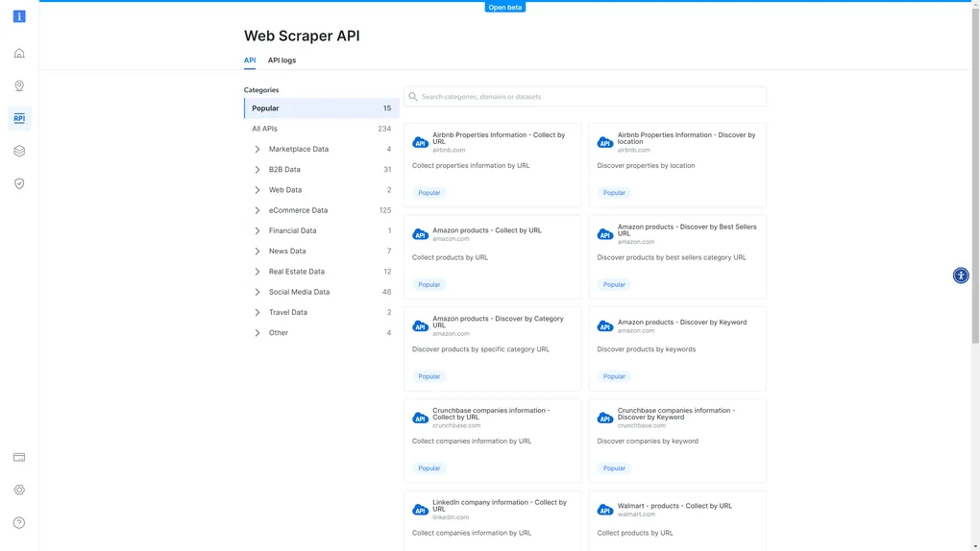
Task: Click the linkedin.com domain text
Action: point(451,517)
